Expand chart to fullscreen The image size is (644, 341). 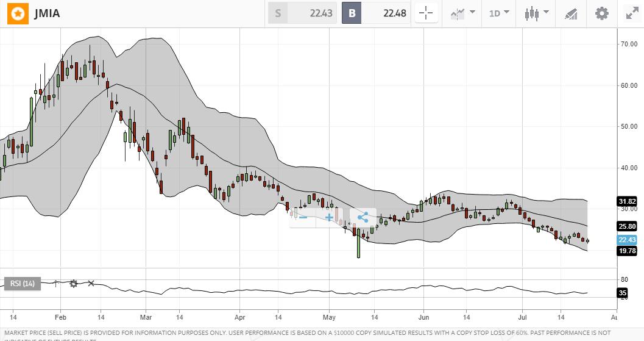tap(631, 13)
